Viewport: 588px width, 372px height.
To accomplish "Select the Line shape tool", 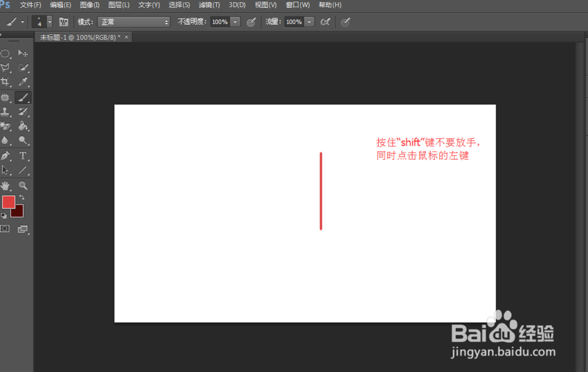I will pyautogui.click(x=23, y=170).
